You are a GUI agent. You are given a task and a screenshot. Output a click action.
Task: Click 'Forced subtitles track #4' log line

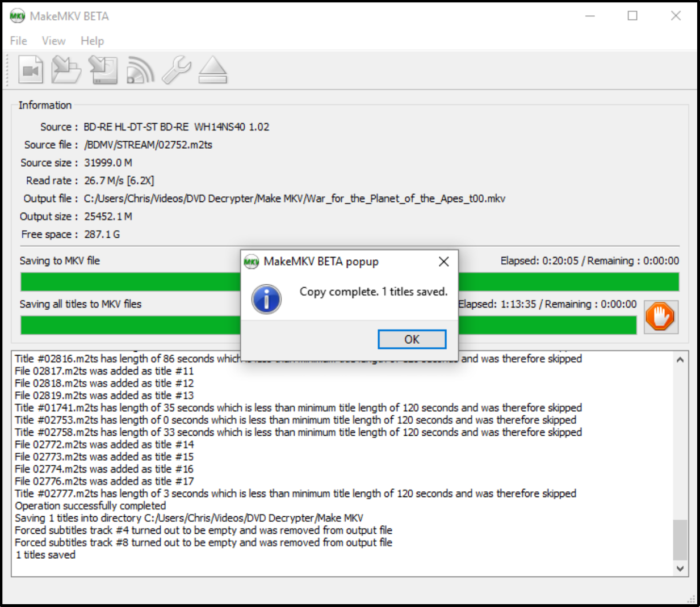pos(204,530)
